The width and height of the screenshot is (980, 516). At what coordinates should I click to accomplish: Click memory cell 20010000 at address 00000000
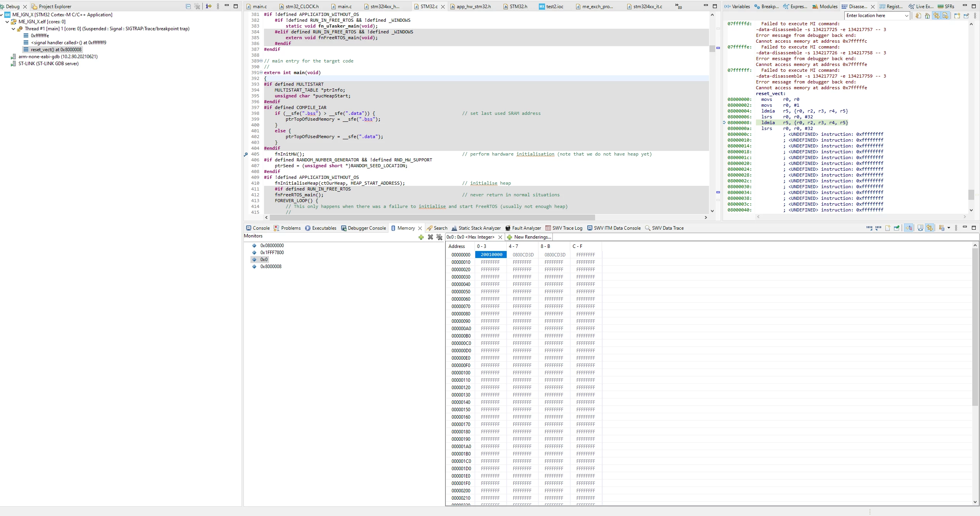coord(491,255)
